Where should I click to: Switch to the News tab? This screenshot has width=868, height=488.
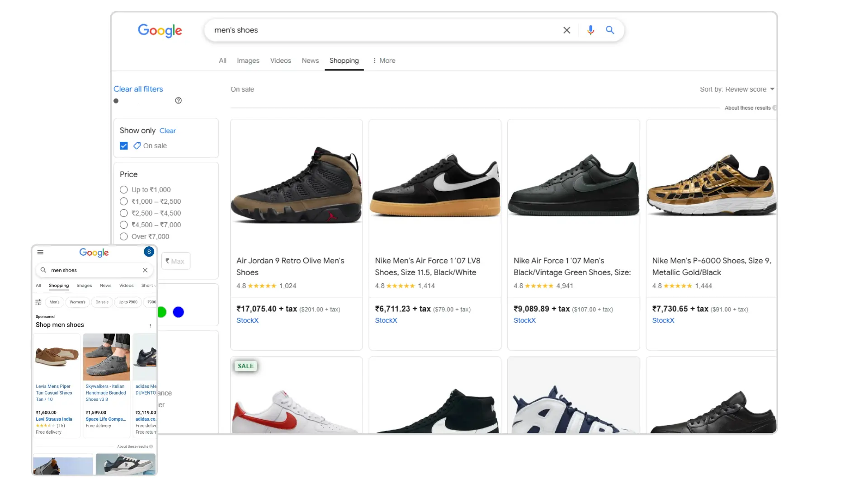pyautogui.click(x=310, y=61)
